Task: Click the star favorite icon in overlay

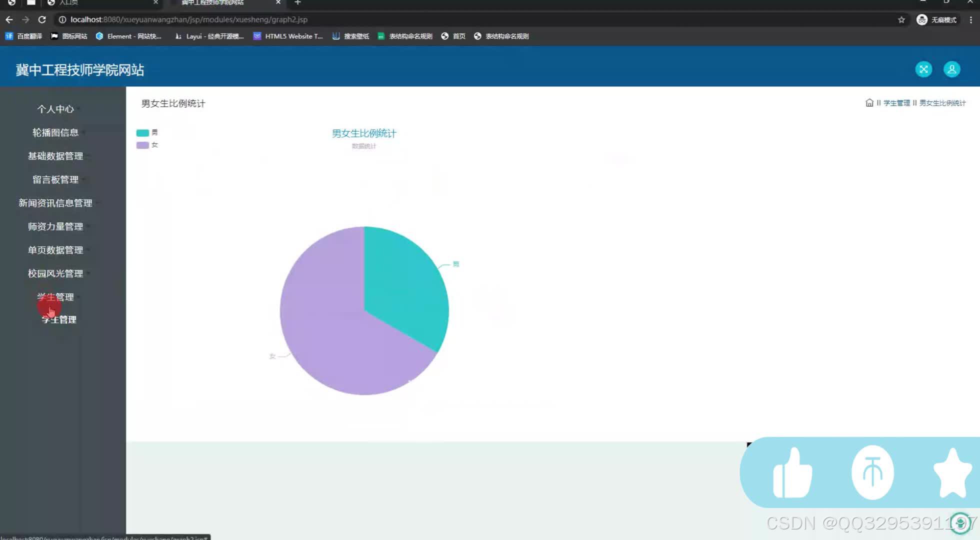Action: 952,472
